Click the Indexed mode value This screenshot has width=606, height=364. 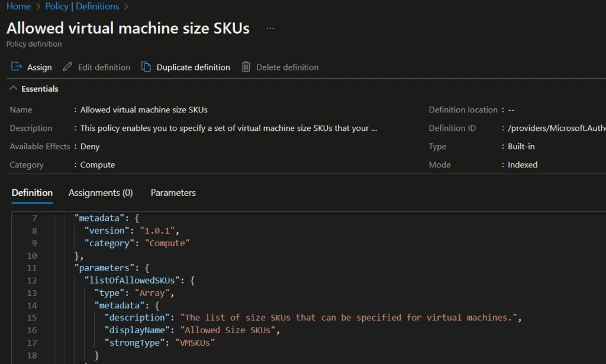[523, 165]
